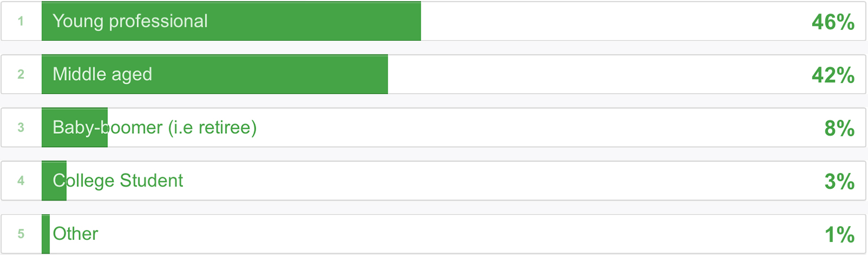The width and height of the screenshot is (868, 255).
Task: Select the Baby-boomer (i.e retiree) label
Action: click(155, 128)
